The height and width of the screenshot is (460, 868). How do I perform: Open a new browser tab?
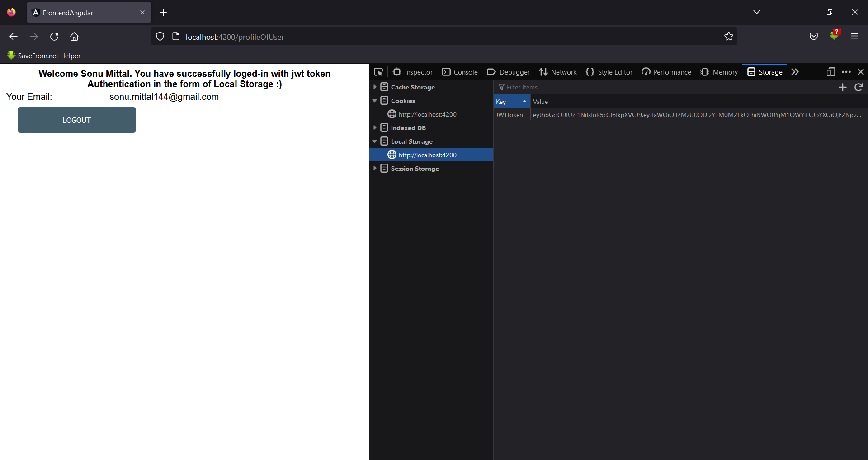click(164, 13)
